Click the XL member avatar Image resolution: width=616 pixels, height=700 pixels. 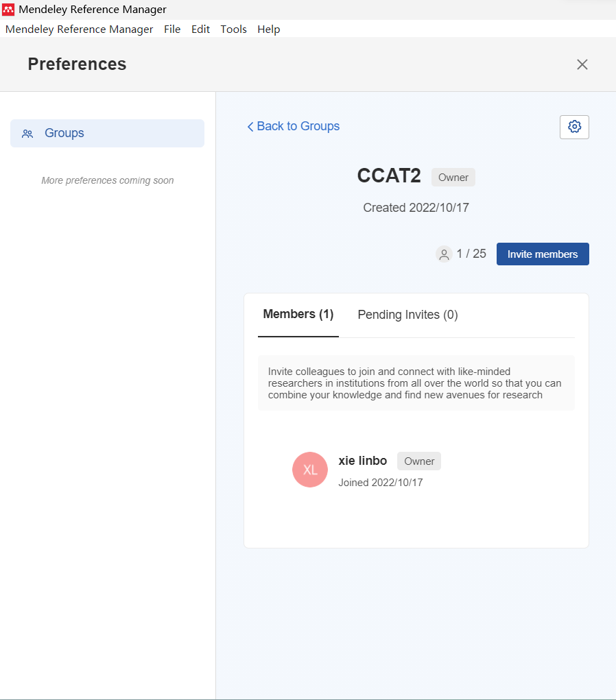(310, 470)
